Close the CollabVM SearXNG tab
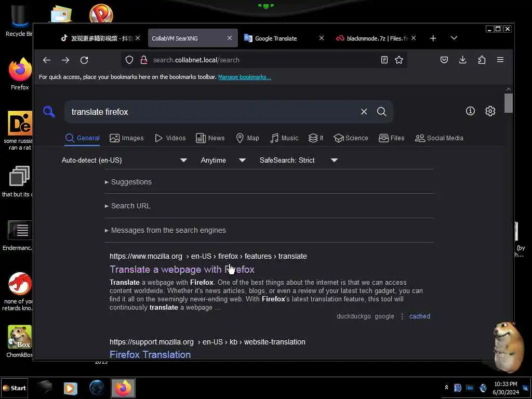This screenshot has height=399, width=532. (x=230, y=38)
